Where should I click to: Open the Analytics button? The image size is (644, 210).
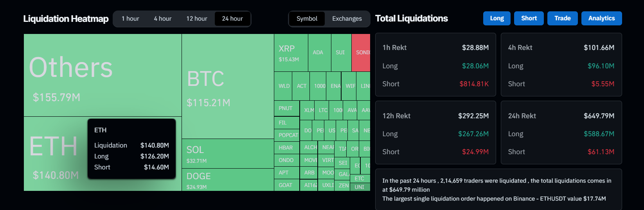[601, 18]
